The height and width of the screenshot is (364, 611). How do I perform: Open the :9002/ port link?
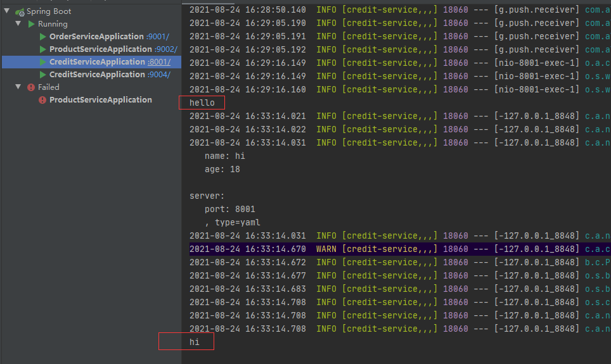(166, 49)
